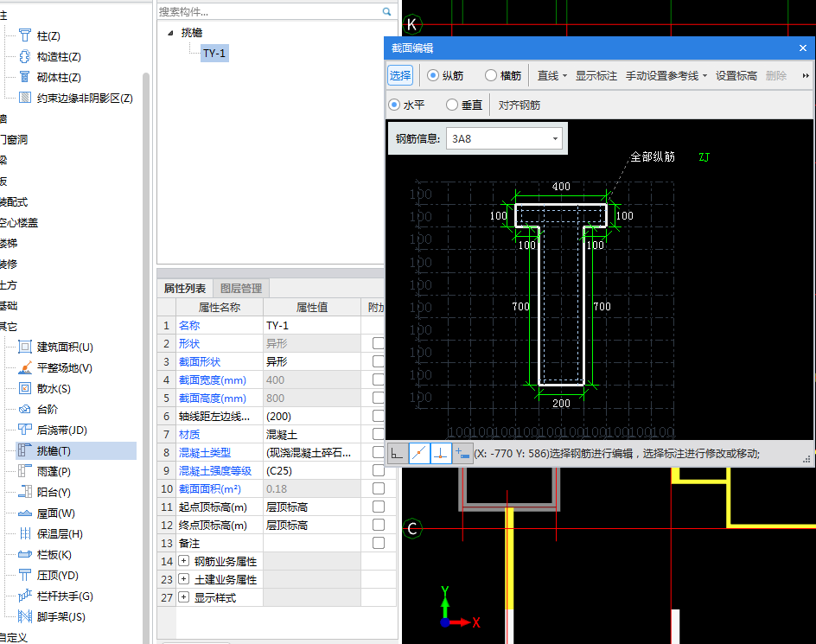Click the dialog resize grip corner
This screenshot has width=816, height=644.
(806, 459)
